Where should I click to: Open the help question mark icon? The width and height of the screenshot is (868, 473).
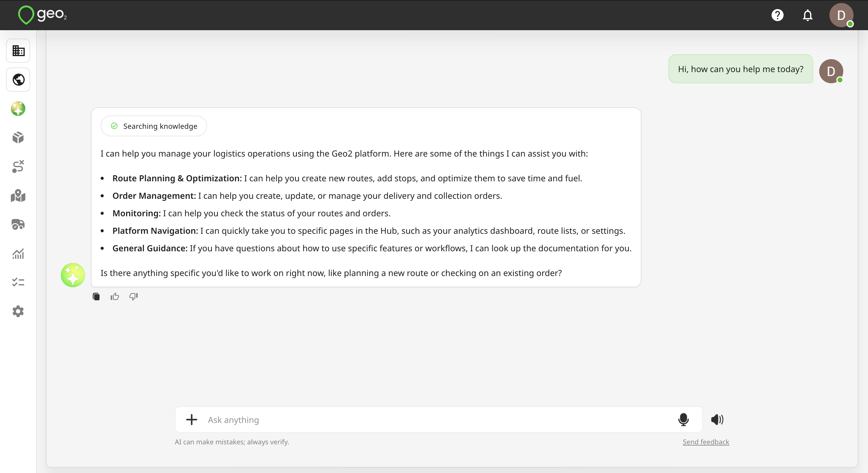coord(777,15)
